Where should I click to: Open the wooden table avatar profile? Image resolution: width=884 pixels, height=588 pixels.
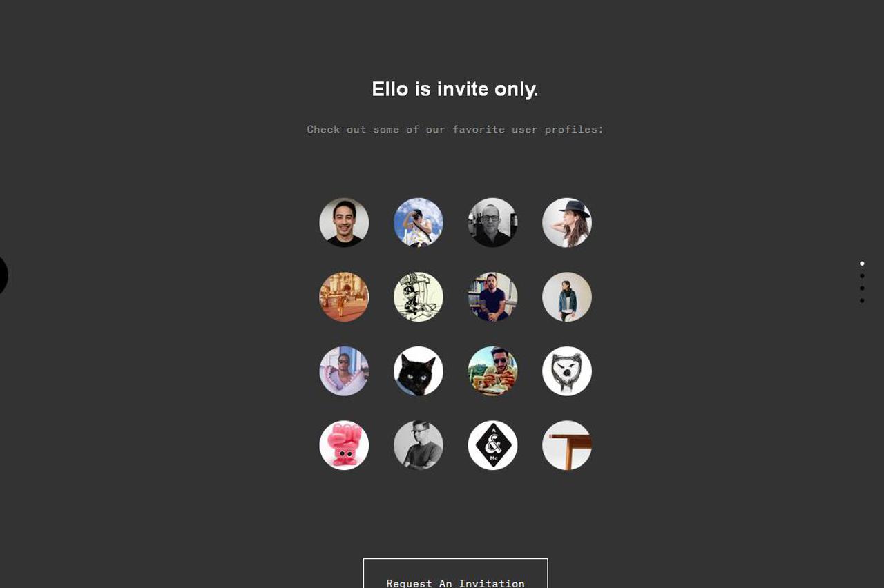567,446
